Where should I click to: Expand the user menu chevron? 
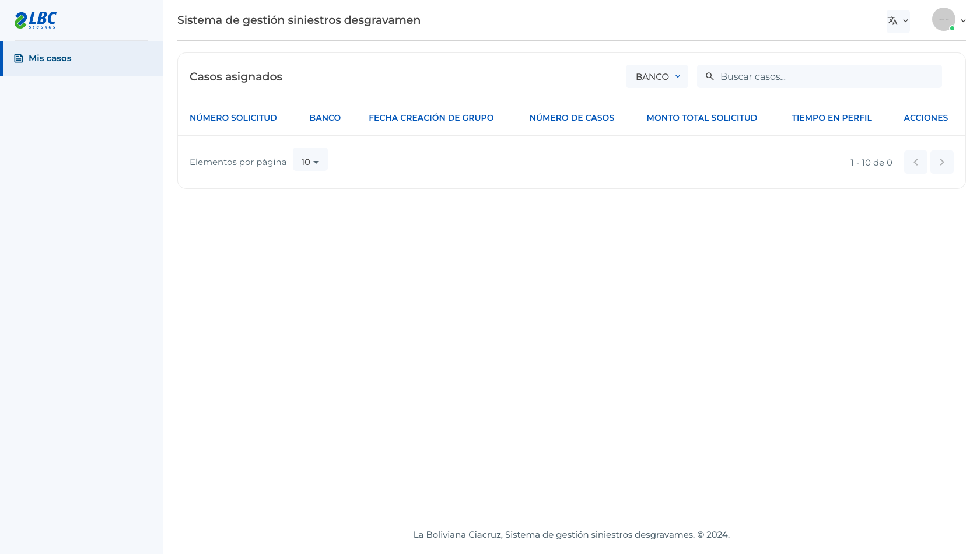963,20
